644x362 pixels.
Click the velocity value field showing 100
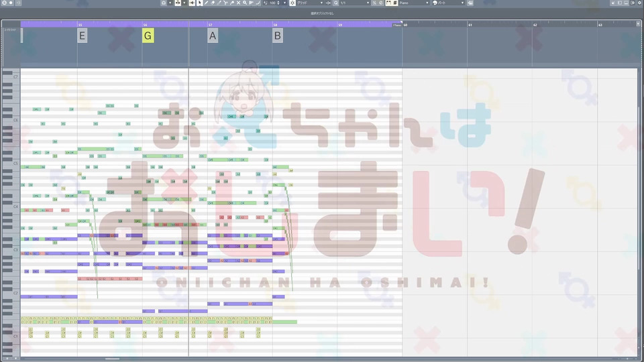tap(272, 3)
